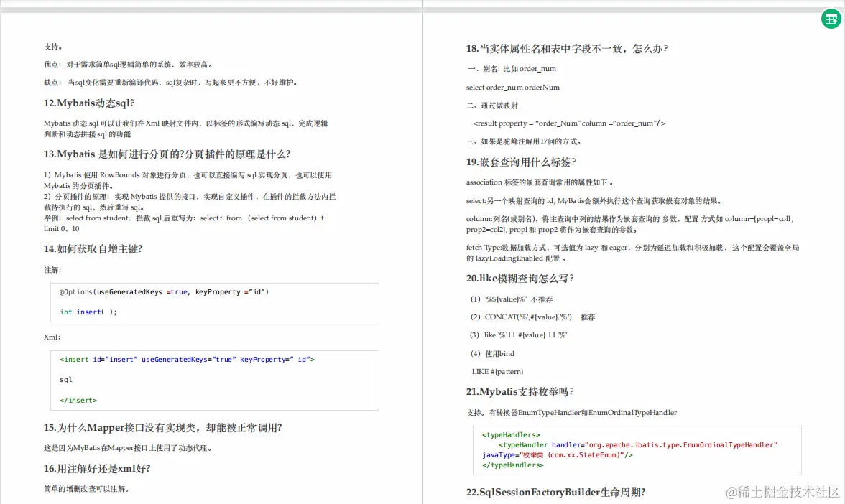Click the line '二、通过做映射'

click(493, 106)
